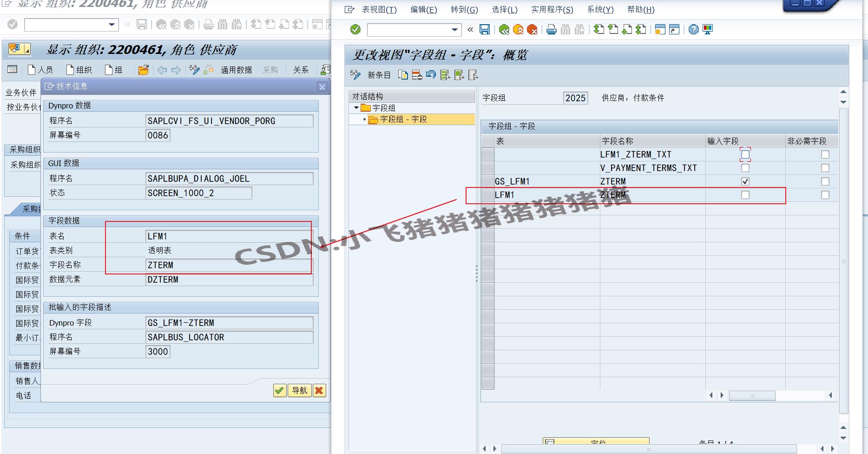This screenshot has height=454, width=868.
Task: Click the blue back arrow in left window
Action: pos(162,70)
